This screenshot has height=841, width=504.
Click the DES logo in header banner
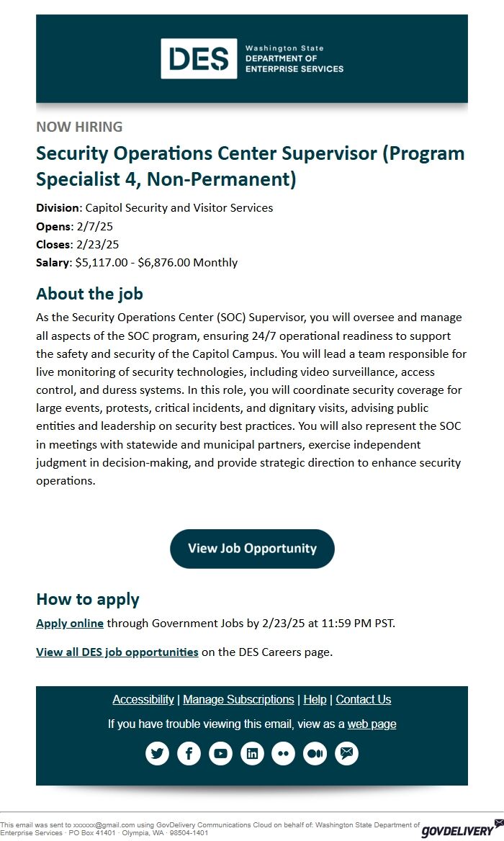coord(199,58)
